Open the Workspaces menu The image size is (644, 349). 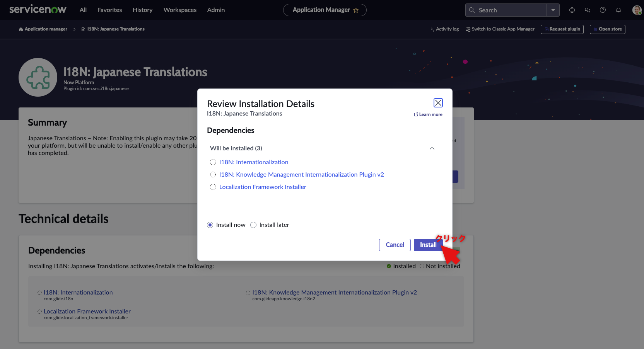180,10
